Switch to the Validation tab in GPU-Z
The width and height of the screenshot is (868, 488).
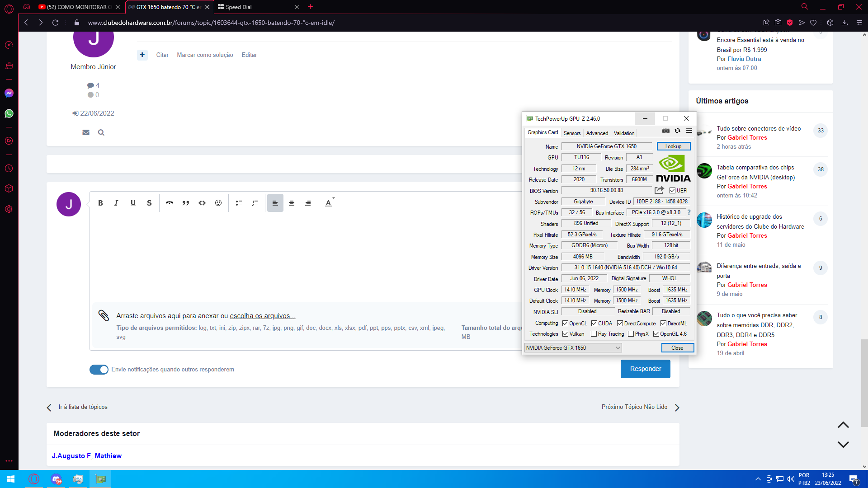pyautogui.click(x=624, y=133)
